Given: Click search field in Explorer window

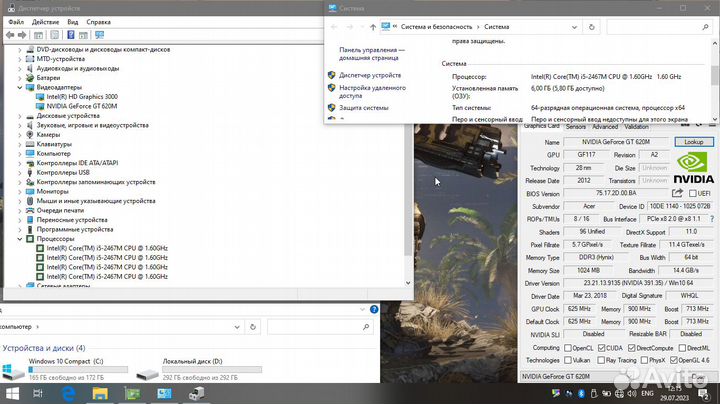Looking at the screenshot, I should [319, 327].
